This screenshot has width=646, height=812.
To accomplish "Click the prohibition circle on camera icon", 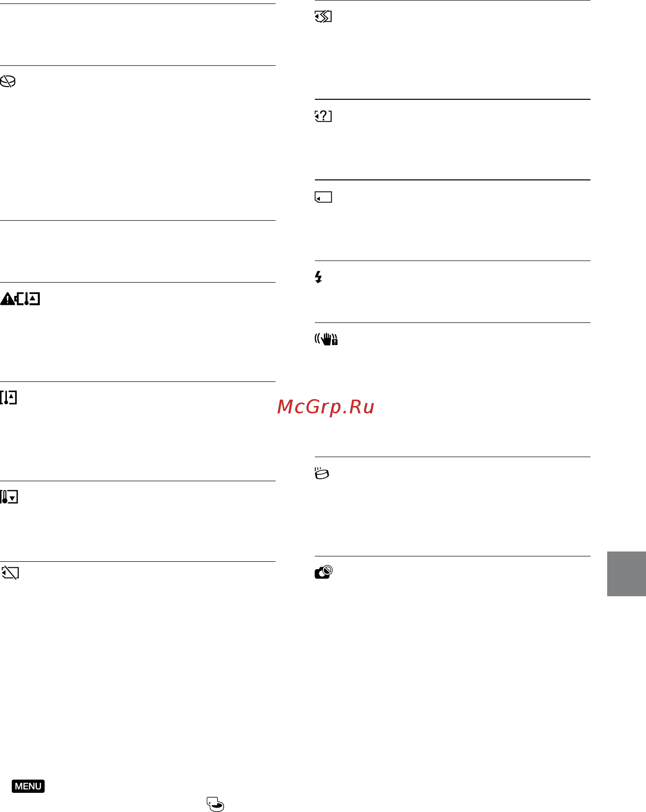I will pyautogui.click(x=328, y=570).
